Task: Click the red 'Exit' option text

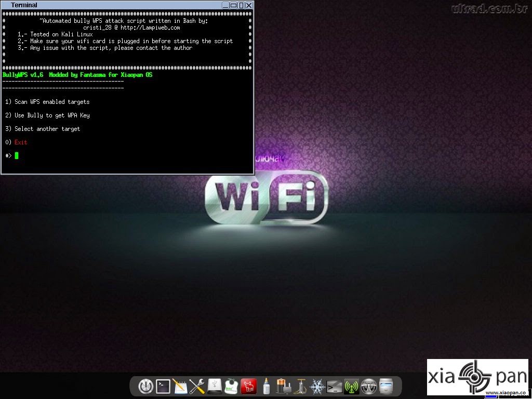Action: (21, 142)
